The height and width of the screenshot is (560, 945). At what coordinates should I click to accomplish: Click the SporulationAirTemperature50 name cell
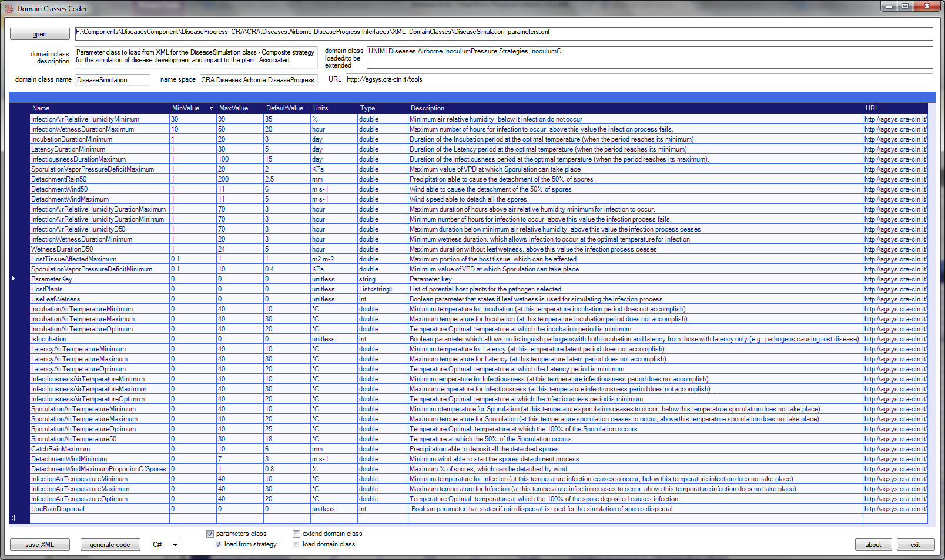99,439
